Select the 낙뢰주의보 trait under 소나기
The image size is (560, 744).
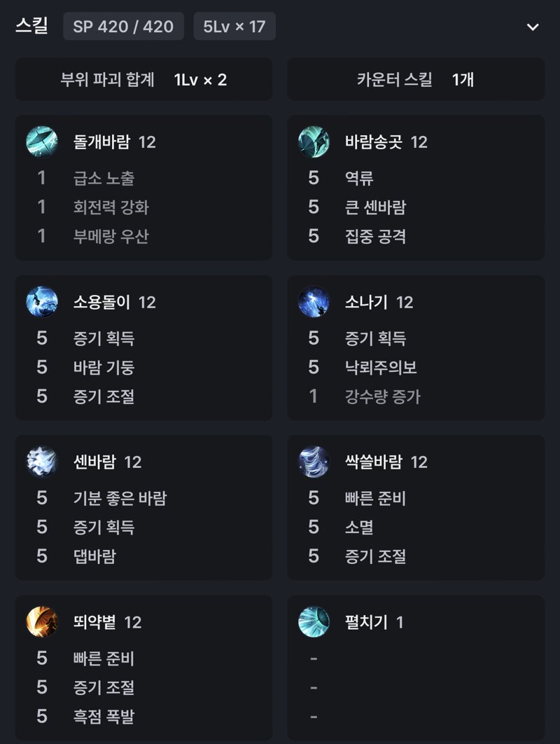tap(381, 367)
